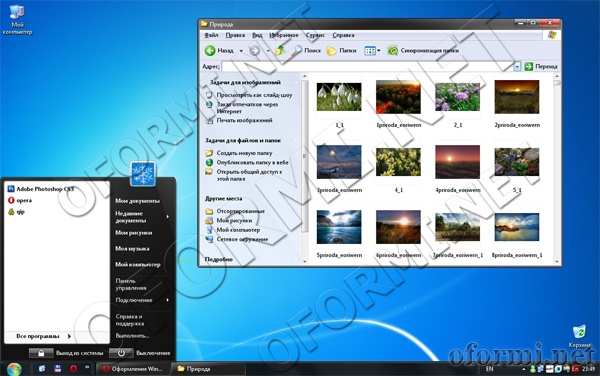Click Синхронизация папки sync icon

click(393, 50)
